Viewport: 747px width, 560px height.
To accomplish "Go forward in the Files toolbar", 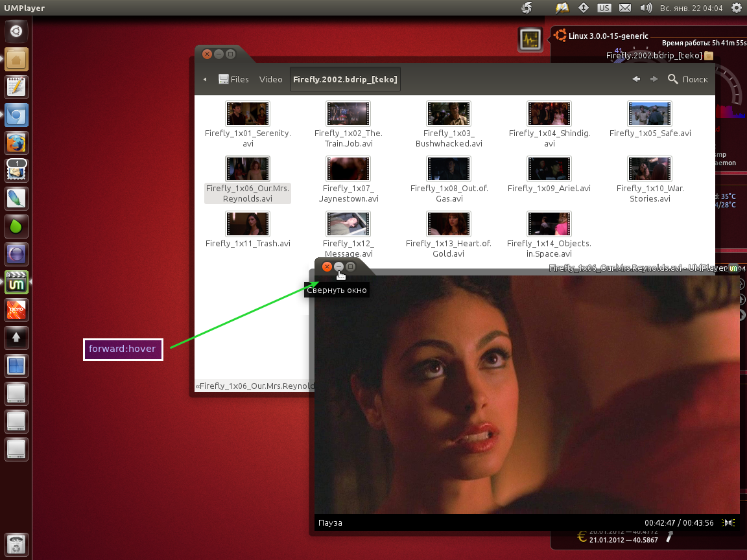I will click(x=654, y=79).
